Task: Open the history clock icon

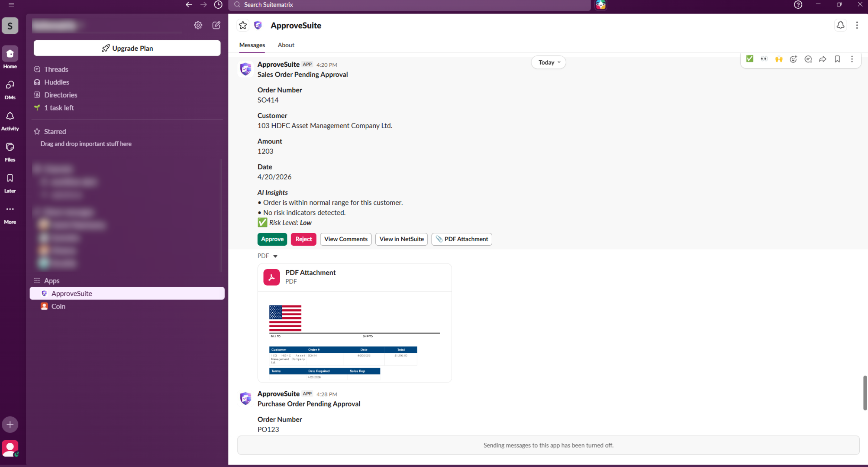Action: [218, 5]
